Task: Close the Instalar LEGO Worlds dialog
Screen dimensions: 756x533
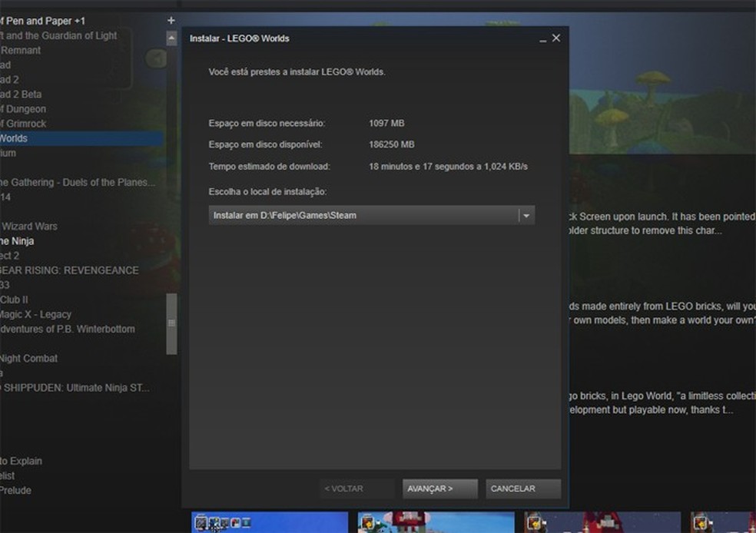Action: pyautogui.click(x=556, y=38)
